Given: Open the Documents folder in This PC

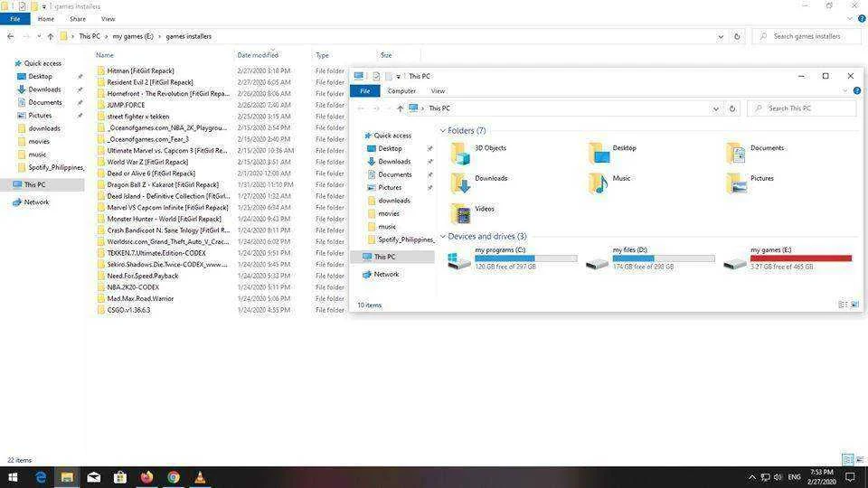Looking at the screenshot, I should 754,153.
